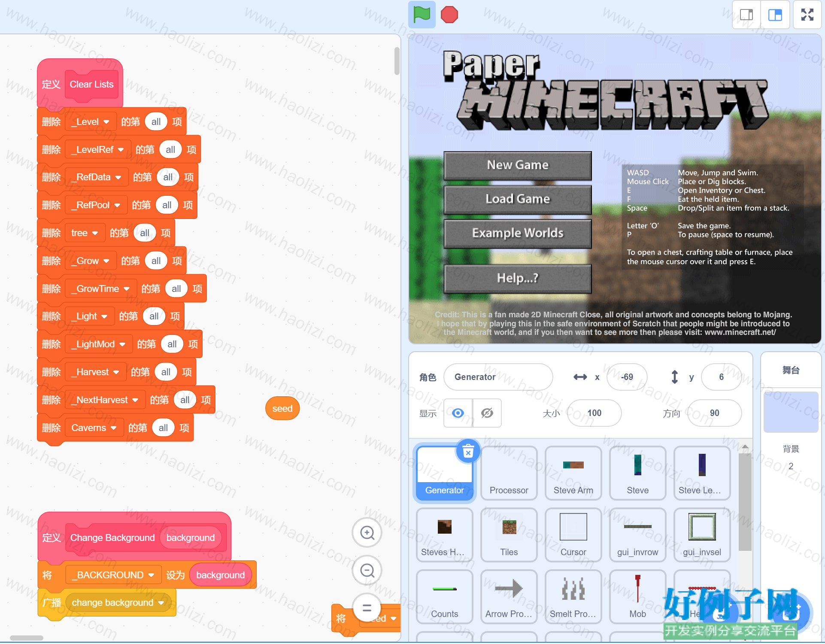The width and height of the screenshot is (825, 644).
Task: Click background value in the set block
Action: coord(221,575)
